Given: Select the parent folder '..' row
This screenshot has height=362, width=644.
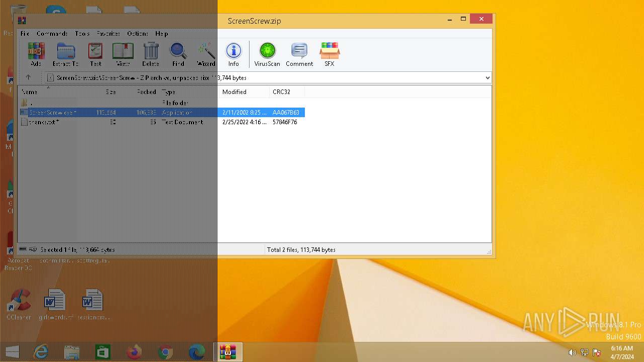Looking at the screenshot, I should coord(162,103).
